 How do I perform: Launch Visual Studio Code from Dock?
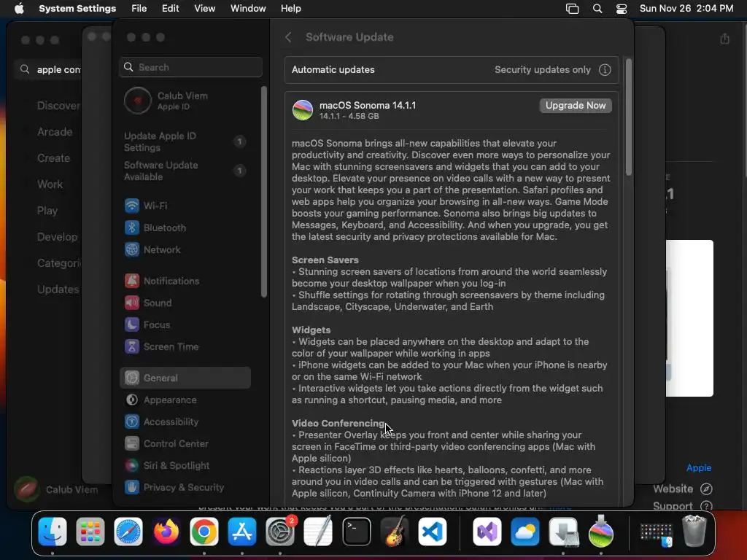point(433,532)
